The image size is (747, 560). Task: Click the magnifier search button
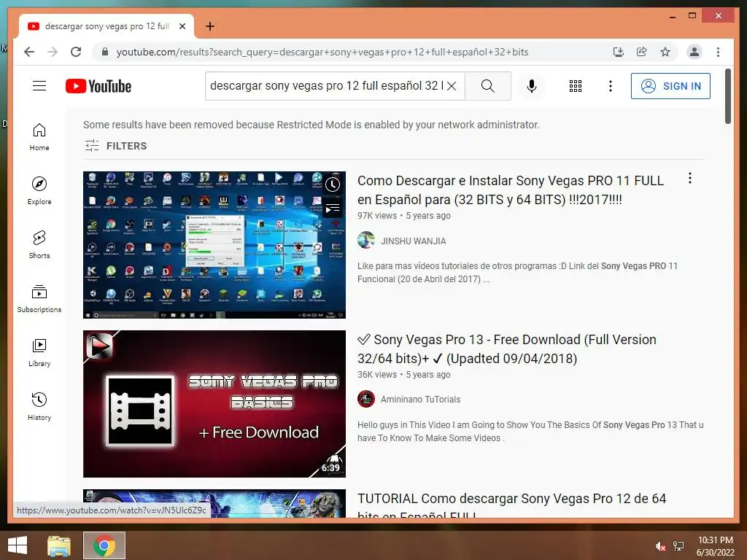488,86
